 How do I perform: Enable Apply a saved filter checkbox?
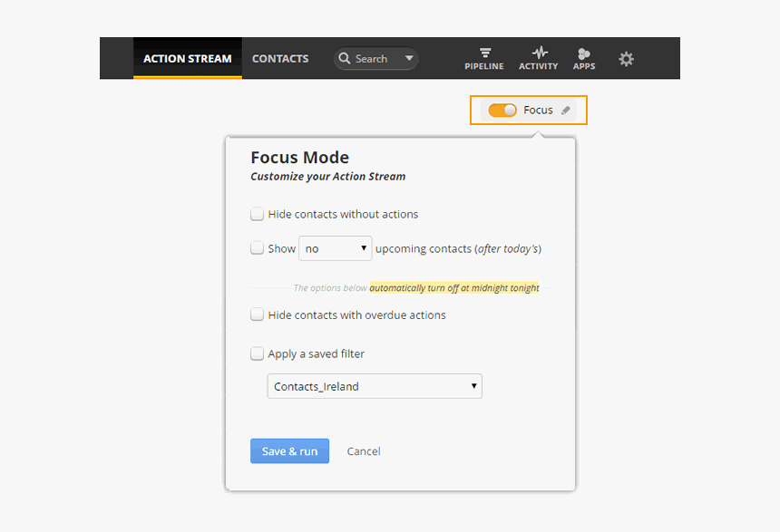click(258, 354)
